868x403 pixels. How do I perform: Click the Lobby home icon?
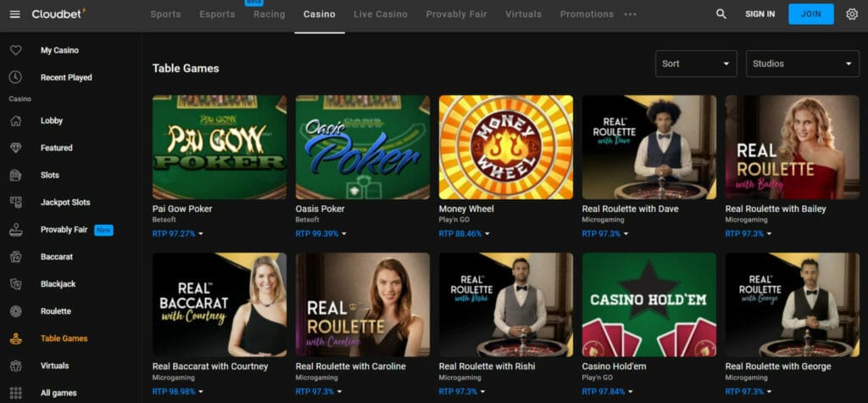[x=15, y=120]
